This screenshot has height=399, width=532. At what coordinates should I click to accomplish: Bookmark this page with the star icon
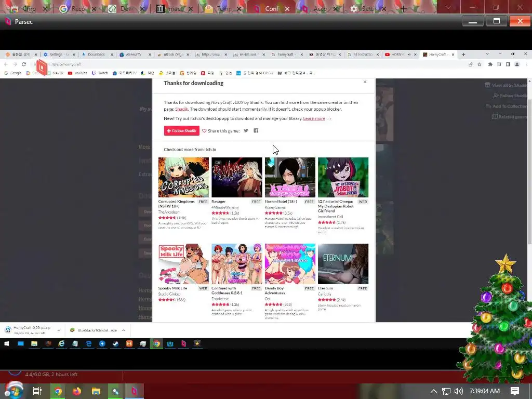(480, 64)
